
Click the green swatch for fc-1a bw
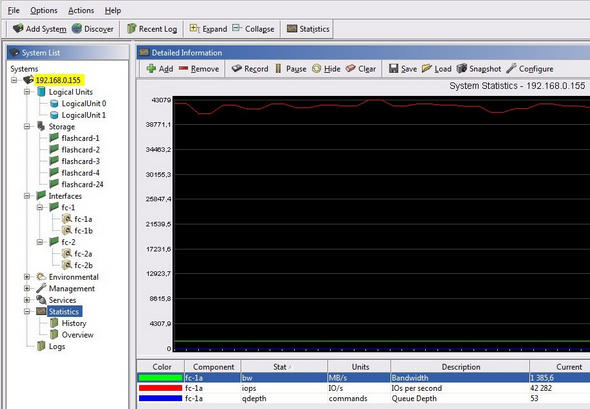click(160, 378)
